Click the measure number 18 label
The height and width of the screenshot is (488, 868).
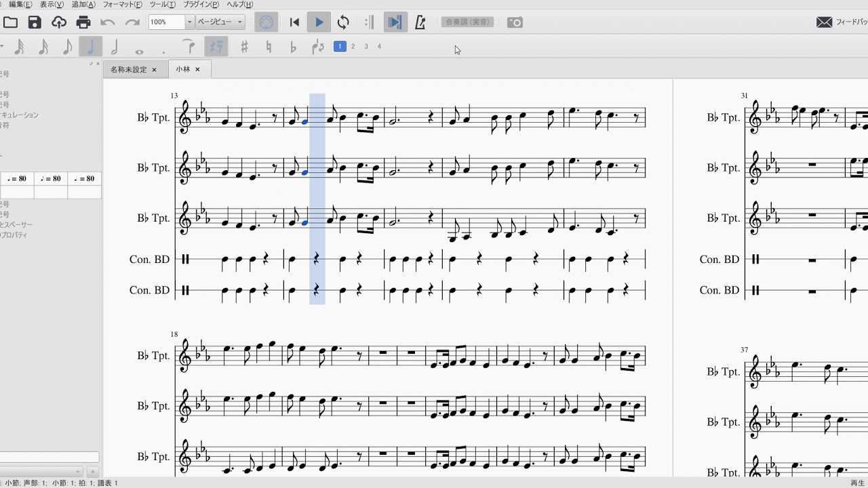pos(174,334)
